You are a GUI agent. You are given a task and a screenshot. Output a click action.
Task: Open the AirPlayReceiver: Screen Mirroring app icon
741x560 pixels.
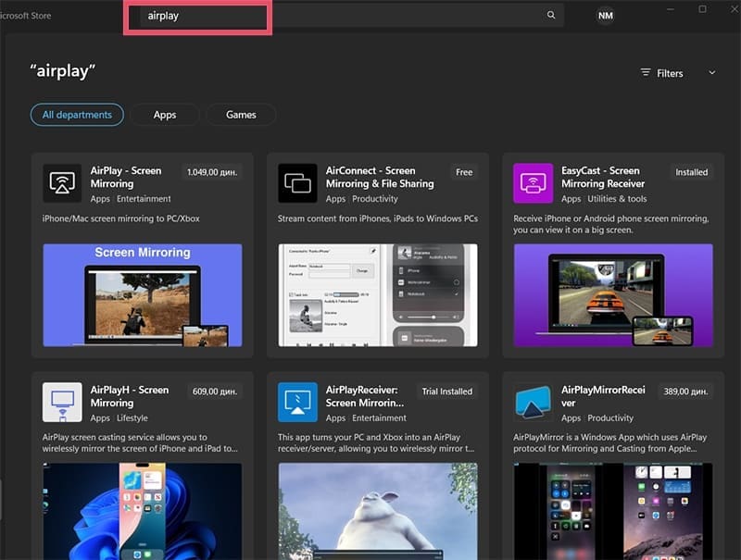tap(297, 401)
